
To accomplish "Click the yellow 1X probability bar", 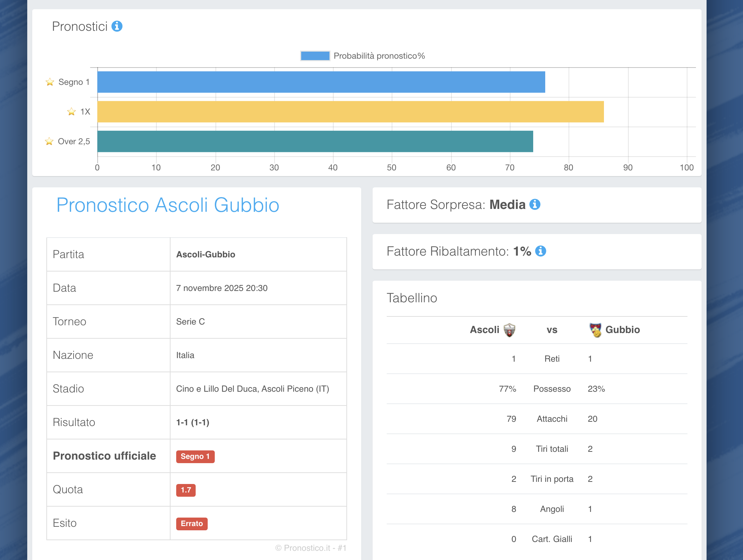I will point(350,112).
